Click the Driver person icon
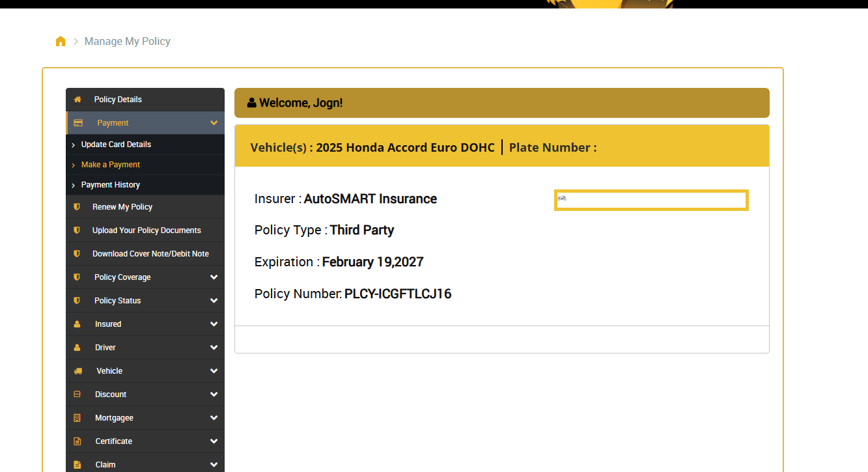 tap(77, 348)
